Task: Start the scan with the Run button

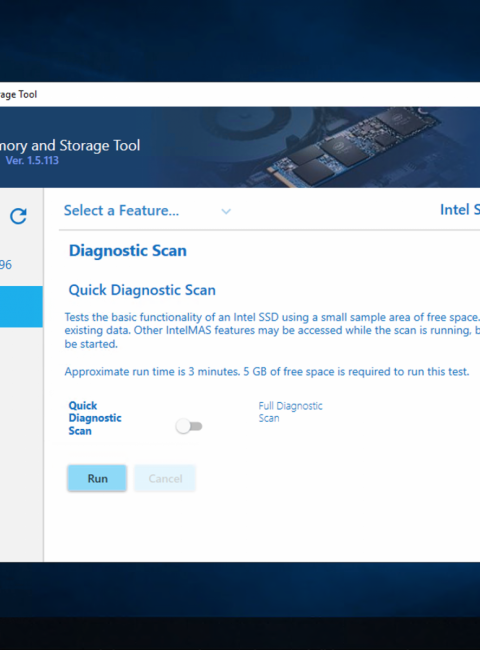Action: click(97, 478)
